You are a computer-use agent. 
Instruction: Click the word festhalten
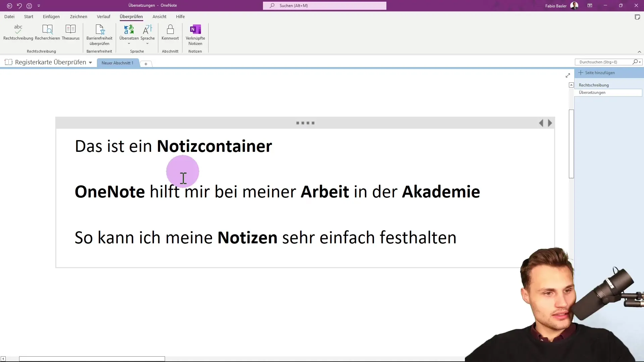(418, 238)
